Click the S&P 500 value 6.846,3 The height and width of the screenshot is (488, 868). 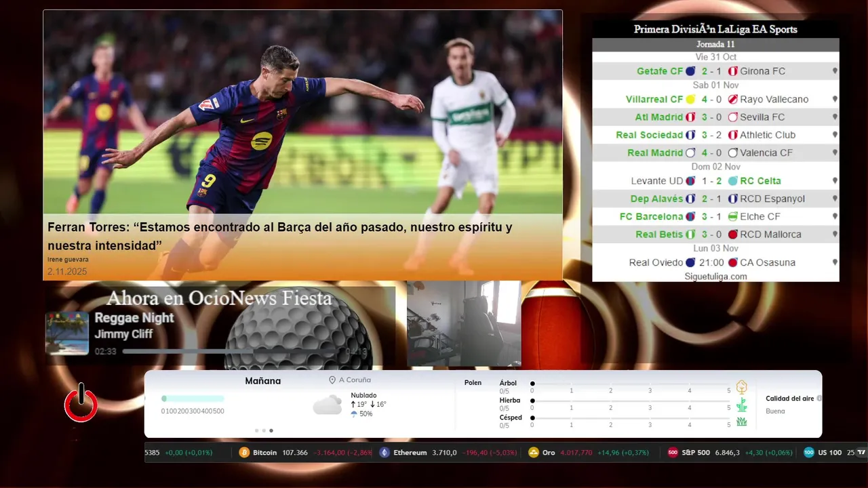click(727, 453)
